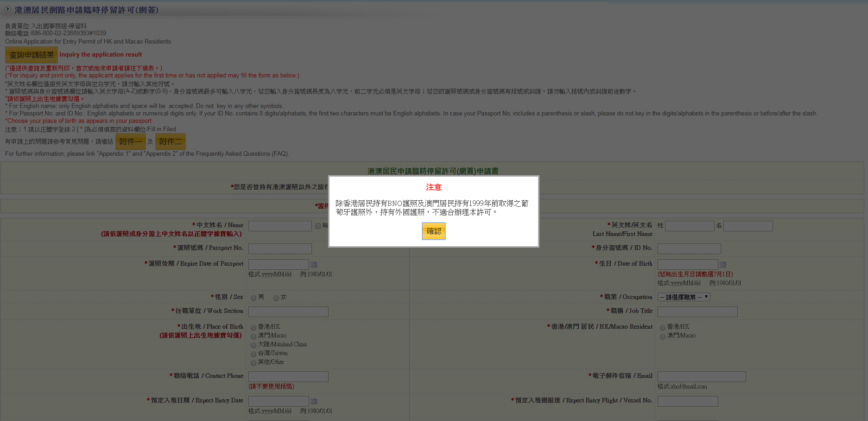The height and width of the screenshot is (421, 868).
Task: Choose 香港/HK as place of birth
Action: (x=253, y=327)
